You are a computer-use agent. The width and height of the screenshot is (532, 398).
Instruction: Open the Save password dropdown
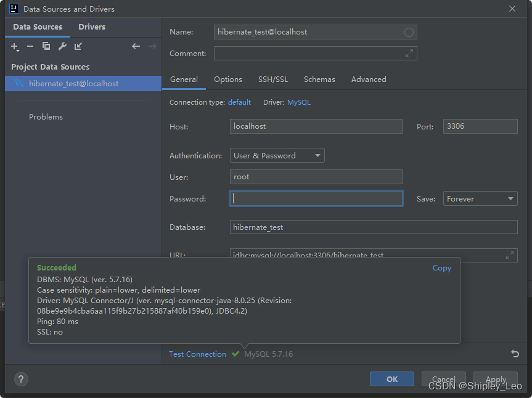click(480, 198)
